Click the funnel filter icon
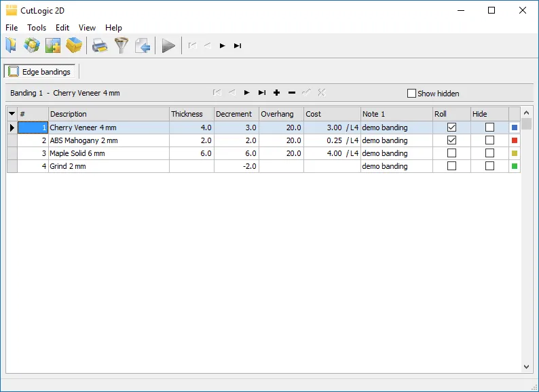Screen dimensions: 539x392 coord(121,45)
